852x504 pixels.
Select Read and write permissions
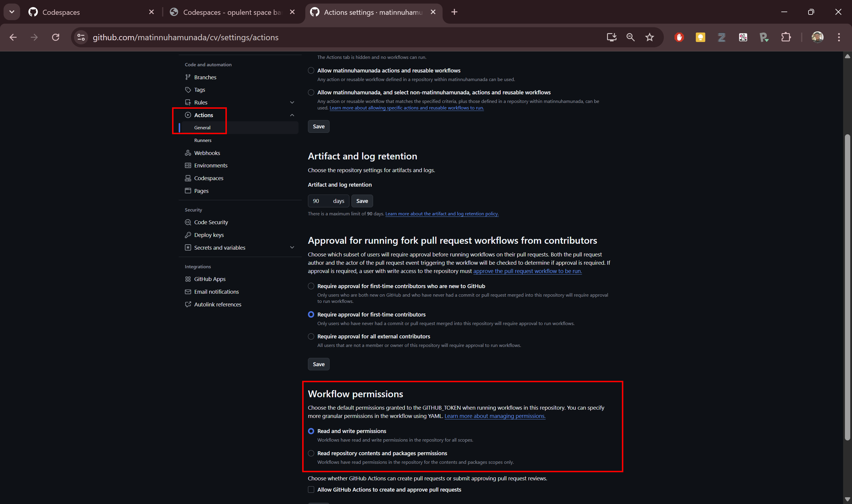pos(311,431)
